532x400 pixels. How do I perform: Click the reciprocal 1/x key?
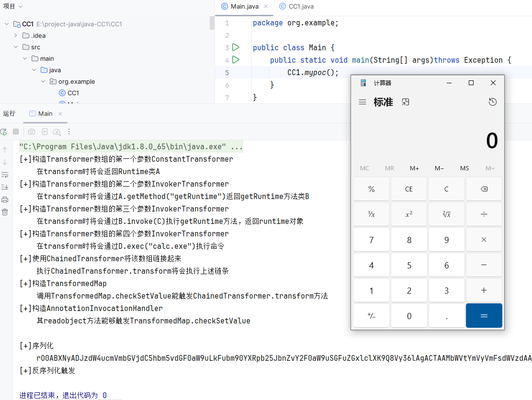pos(372,214)
